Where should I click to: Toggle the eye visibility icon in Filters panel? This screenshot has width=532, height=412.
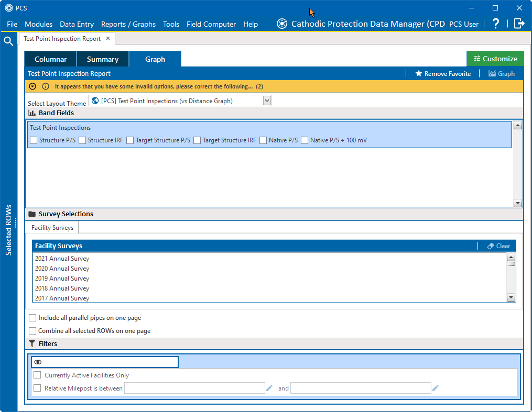point(37,362)
